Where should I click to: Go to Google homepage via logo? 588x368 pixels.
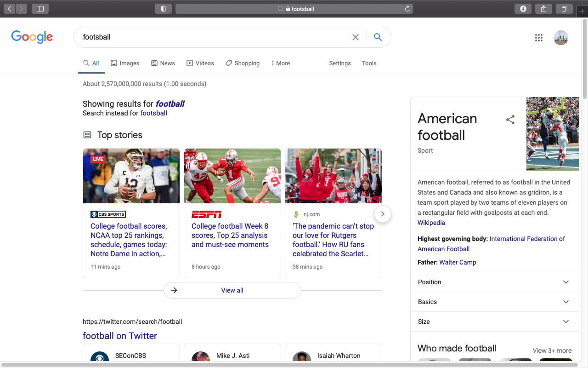pos(32,37)
